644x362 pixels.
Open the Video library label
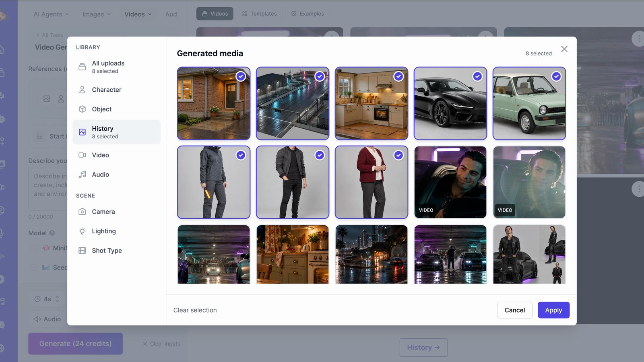(101, 155)
